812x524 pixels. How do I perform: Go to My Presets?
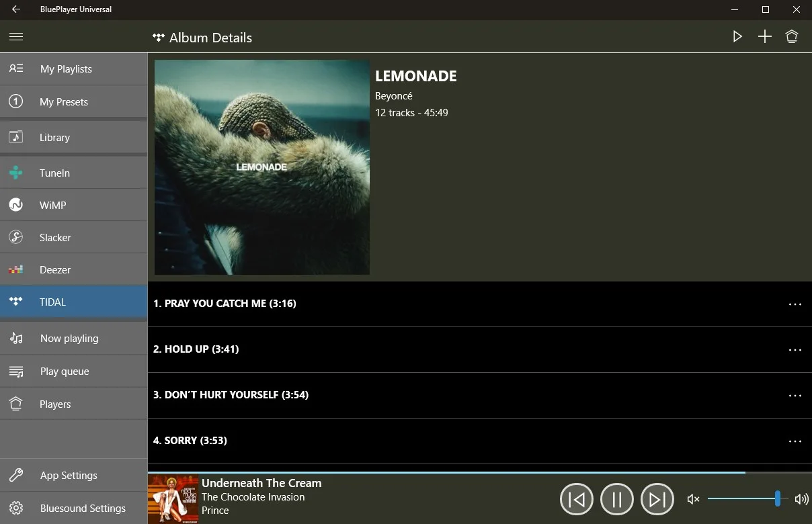point(73,101)
